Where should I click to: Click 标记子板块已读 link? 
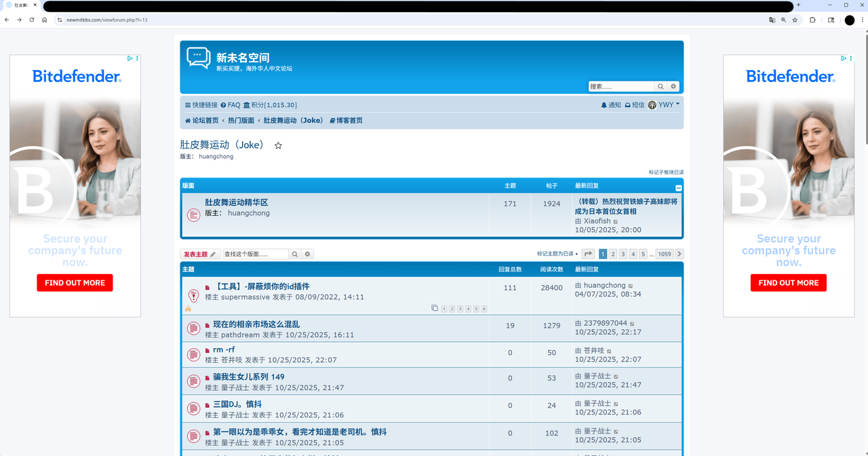click(x=666, y=172)
